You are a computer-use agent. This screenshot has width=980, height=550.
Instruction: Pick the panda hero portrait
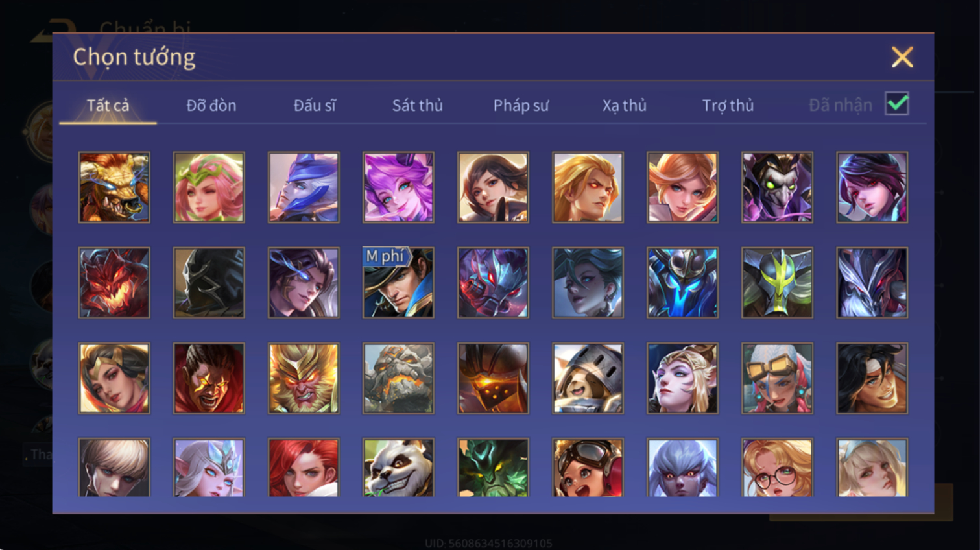click(x=398, y=468)
